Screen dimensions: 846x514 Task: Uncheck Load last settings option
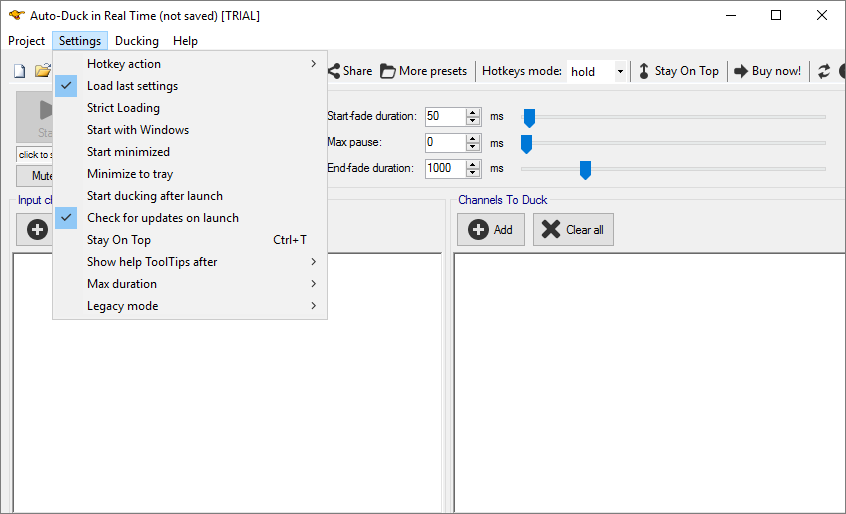pos(132,86)
